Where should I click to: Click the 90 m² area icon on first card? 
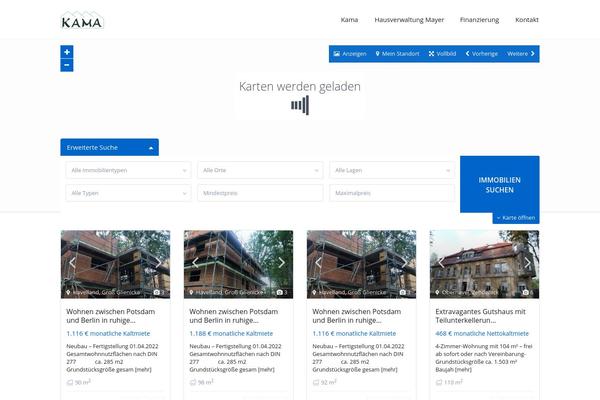pos(70,382)
